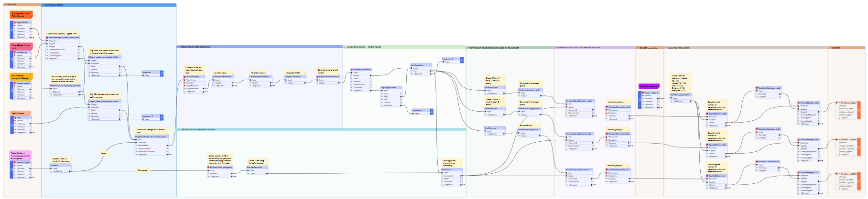868x199 pixels.
Task: Collapse the DERIVE ROAD SLOPE FROM DEM bookmark
Action: click(178, 47)
